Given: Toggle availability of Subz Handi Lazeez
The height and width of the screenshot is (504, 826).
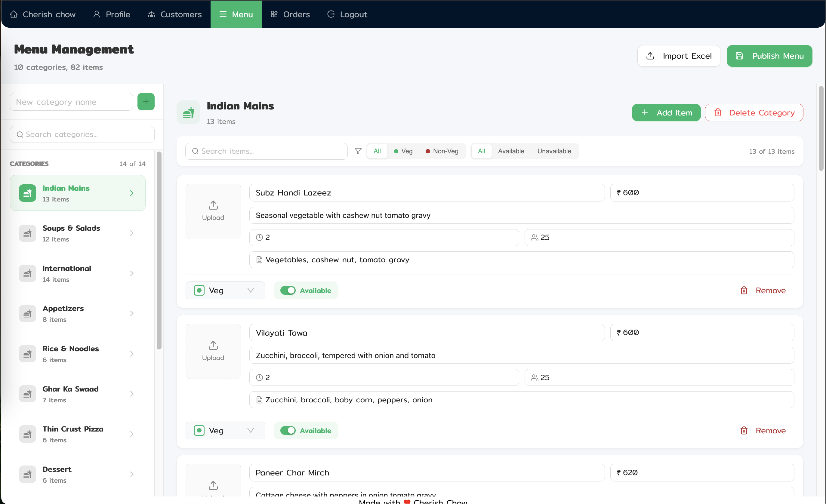Looking at the screenshot, I should [288, 290].
